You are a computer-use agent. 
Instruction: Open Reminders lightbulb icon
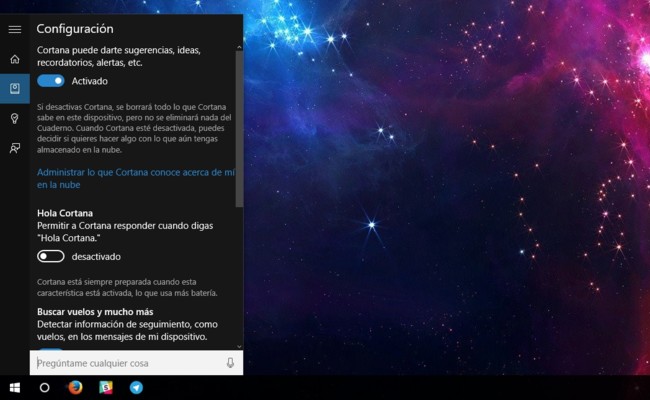pyautogui.click(x=15, y=119)
